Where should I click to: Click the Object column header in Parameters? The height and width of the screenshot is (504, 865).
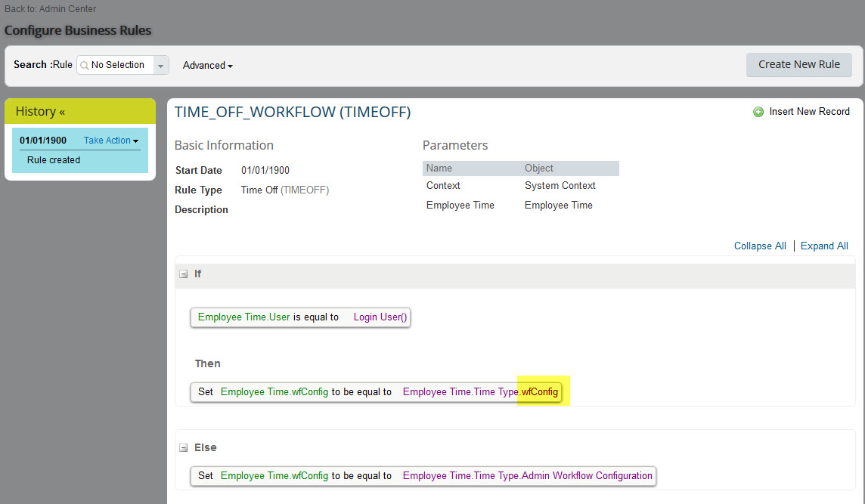pyautogui.click(x=539, y=169)
